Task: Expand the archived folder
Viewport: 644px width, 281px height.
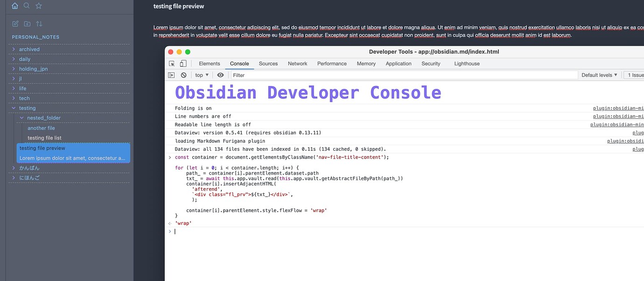Action: [29, 49]
